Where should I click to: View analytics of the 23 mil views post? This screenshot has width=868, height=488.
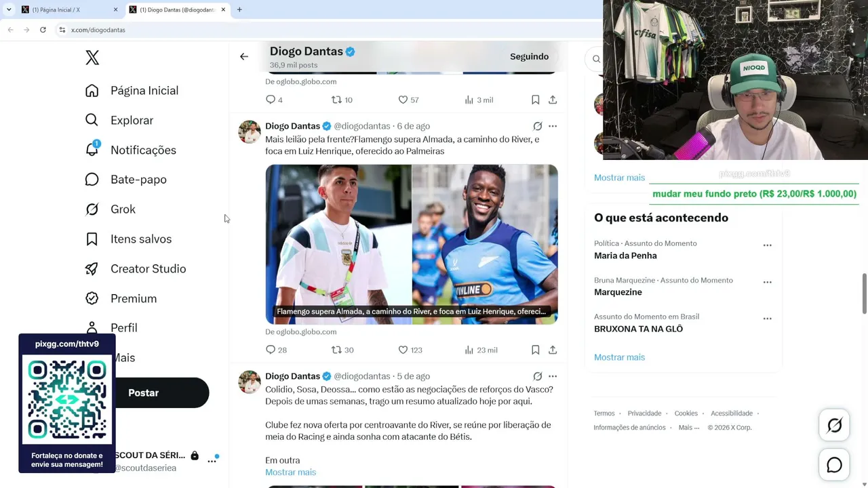pyautogui.click(x=469, y=350)
